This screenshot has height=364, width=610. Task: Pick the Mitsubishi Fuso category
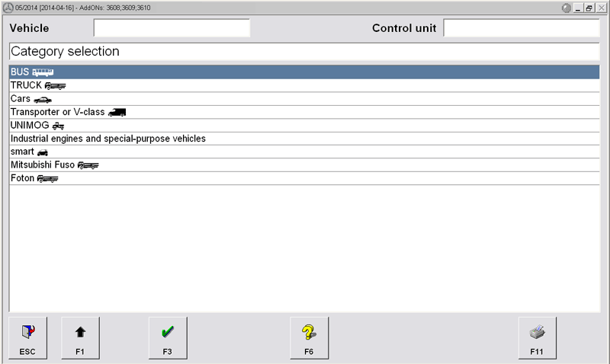304,164
